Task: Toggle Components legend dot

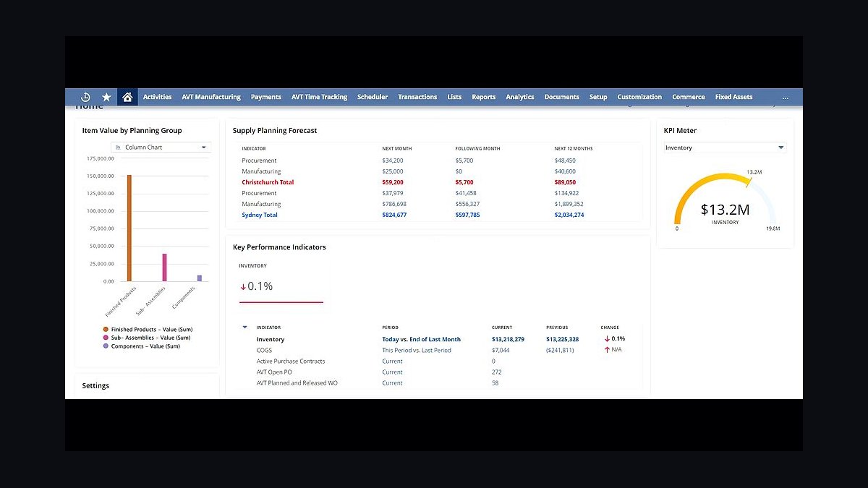Action: [106, 346]
